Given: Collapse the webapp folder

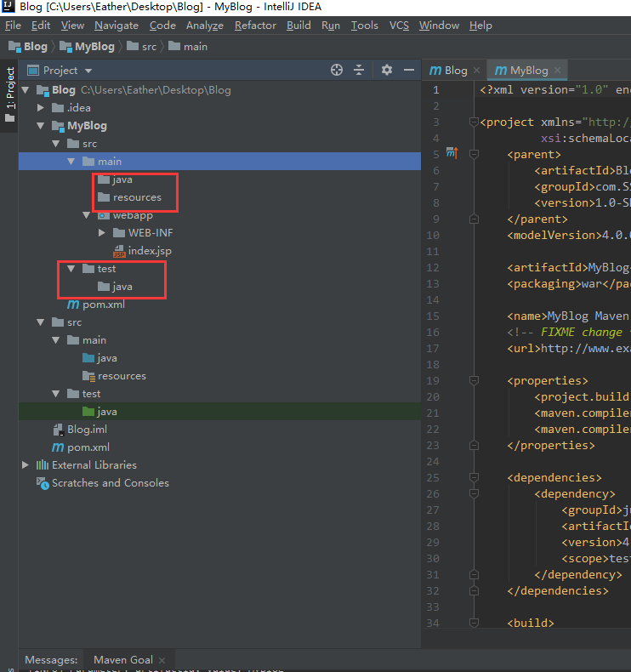Looking at the screenshot, I should pos(87,215).
